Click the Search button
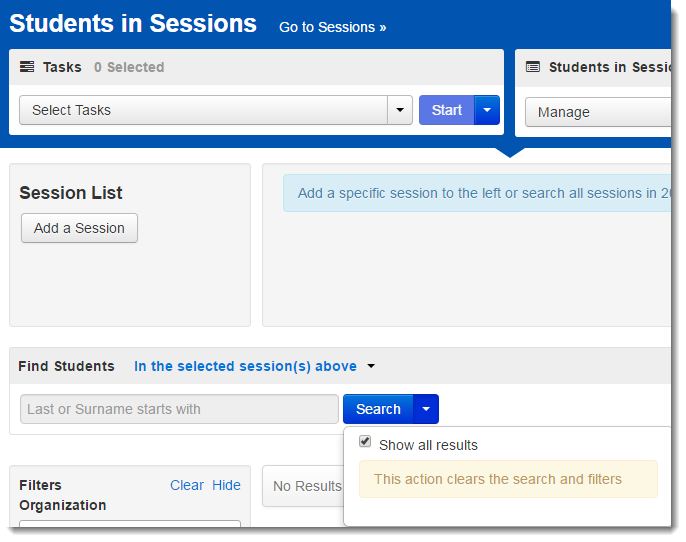The image size is (686, 542). (x=378, y=409)
